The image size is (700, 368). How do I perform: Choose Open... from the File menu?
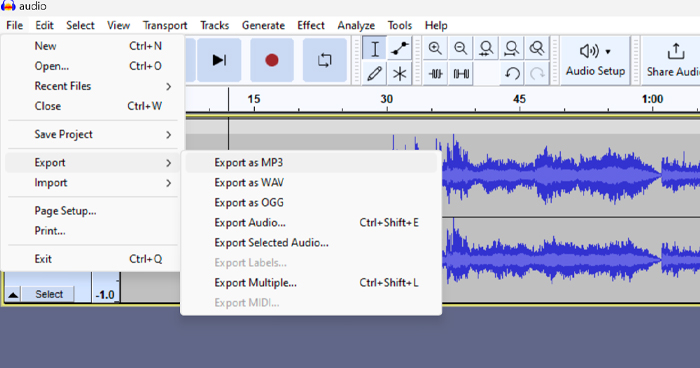[93, 66]
